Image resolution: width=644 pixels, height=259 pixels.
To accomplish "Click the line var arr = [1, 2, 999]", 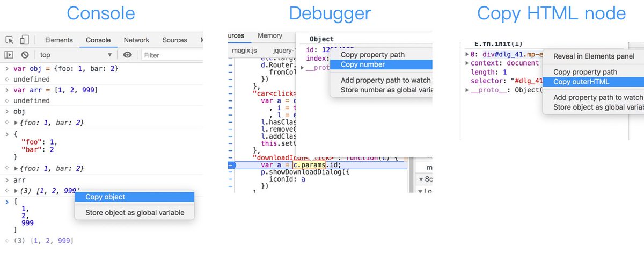I will point(55,90).
